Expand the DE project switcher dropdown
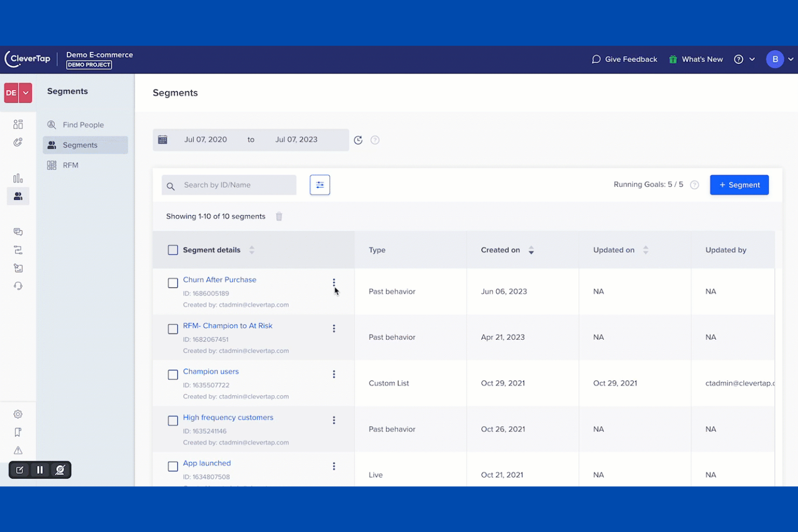The height and width of the screenshot is (532, 798). [25, 93]
